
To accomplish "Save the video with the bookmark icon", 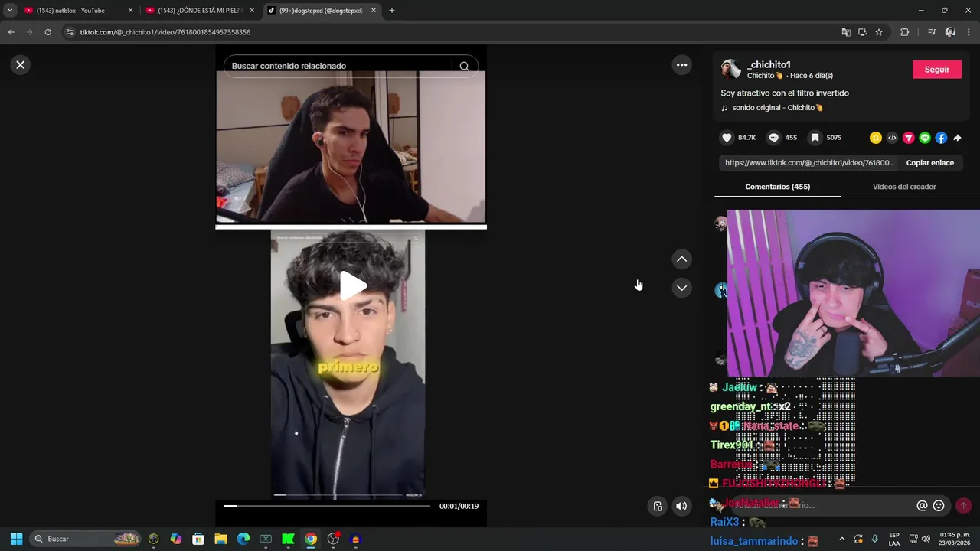I will click(815, 138).
